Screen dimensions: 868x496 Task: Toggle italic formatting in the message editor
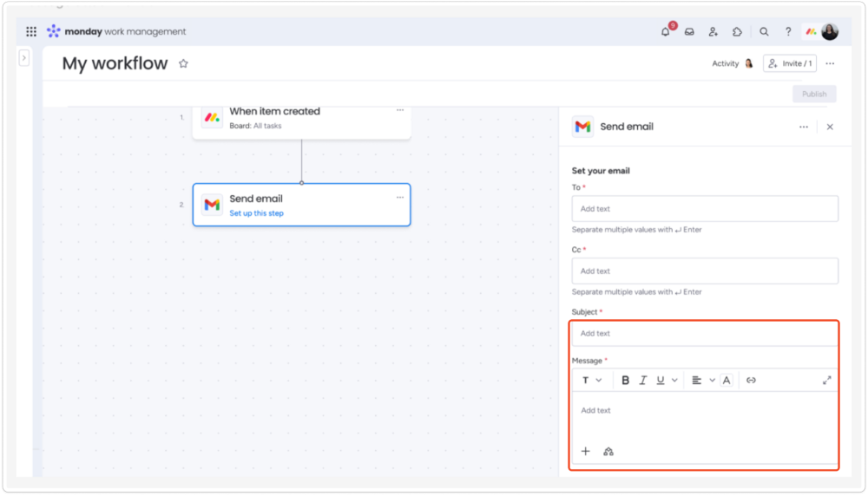(643, 380)
